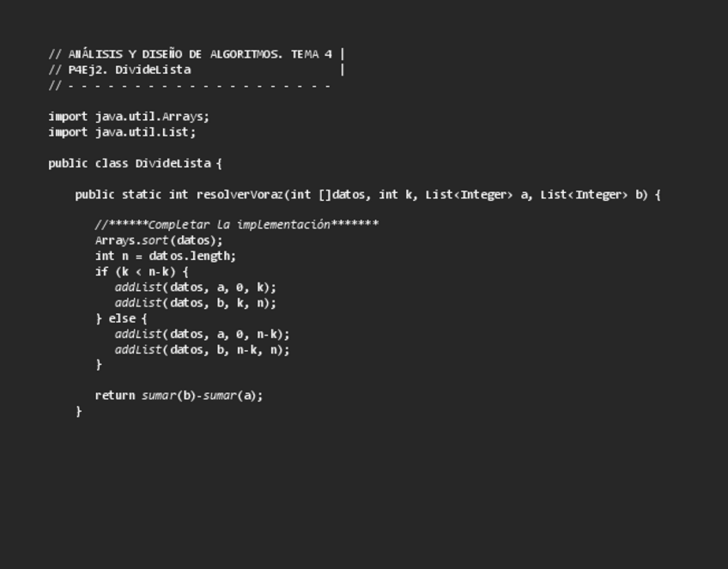Viewport: 728px width, 569px height.
Task: Place cursor on the DivideLista class declaration name
Action: pyautogui.click(x=173, y=163)
